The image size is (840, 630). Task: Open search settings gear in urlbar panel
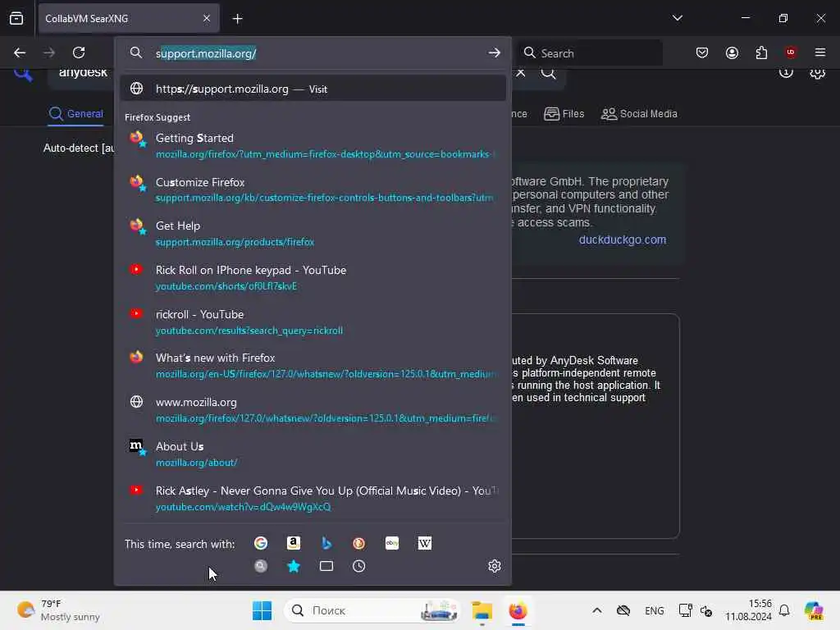pos(495,566)
